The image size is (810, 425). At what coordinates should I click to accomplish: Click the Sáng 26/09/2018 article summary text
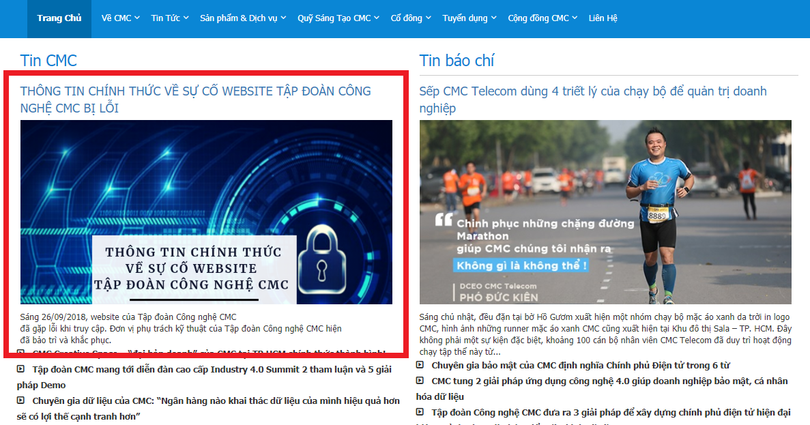pyautogui.click(x=181, y=328)
